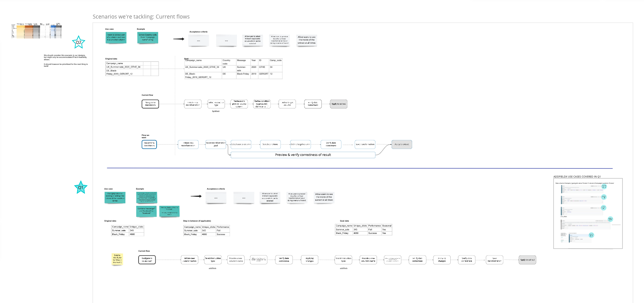Click the 'Initiate new transformation' node in Q1 flow
The width and height of the screenshot is (644, 303).
(190, 260)
